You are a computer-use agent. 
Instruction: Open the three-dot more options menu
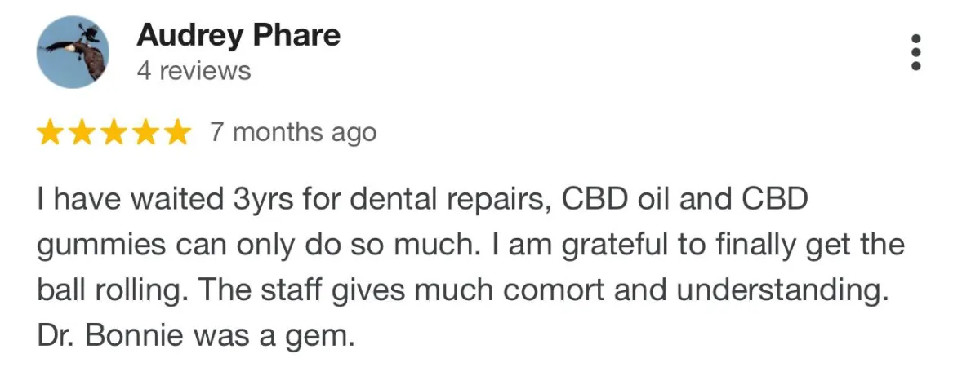(916, 52)
